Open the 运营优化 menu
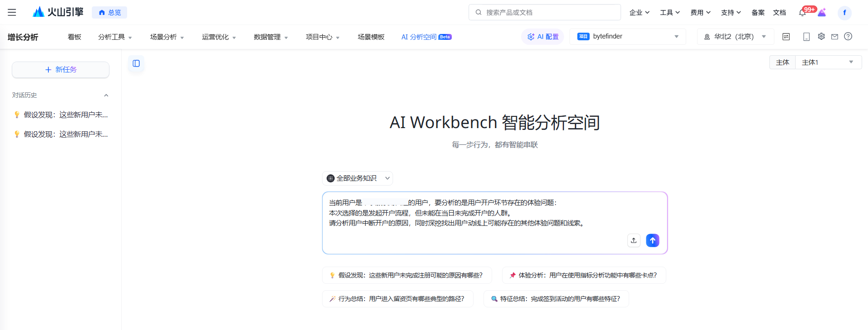The height and width of the screenshot is (330, 868). click(219, 37)
